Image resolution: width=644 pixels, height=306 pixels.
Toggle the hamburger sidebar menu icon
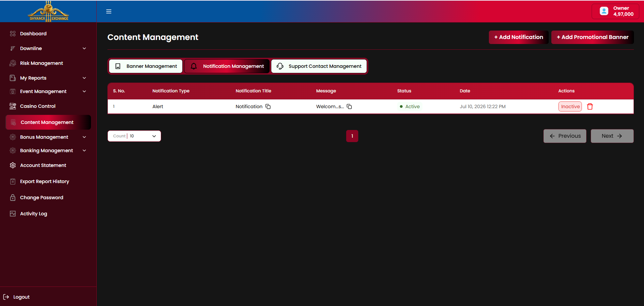pyautogui.click(x=109, y=11)
